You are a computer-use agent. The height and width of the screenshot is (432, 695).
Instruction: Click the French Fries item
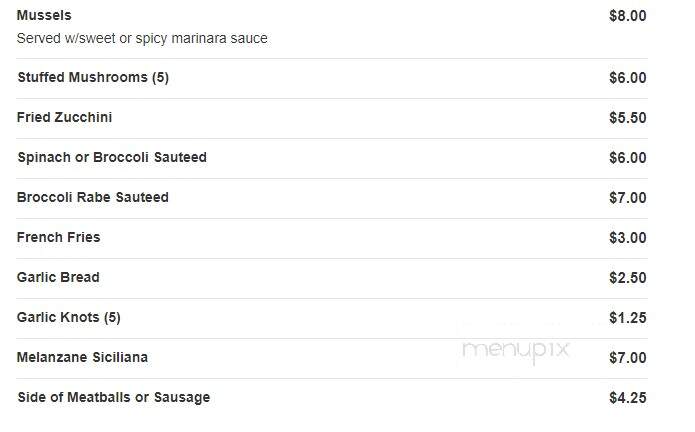point(59,237)
